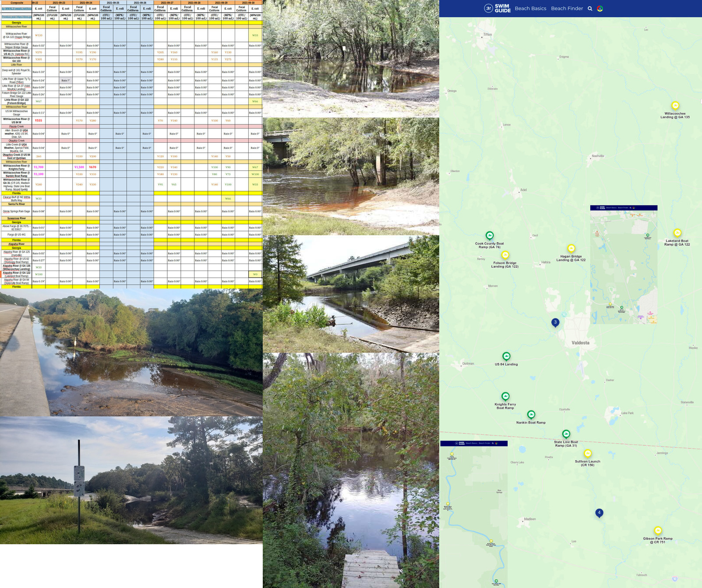
Task: Open the sandy riverbank photo at top center
Action: pos(351,59)
